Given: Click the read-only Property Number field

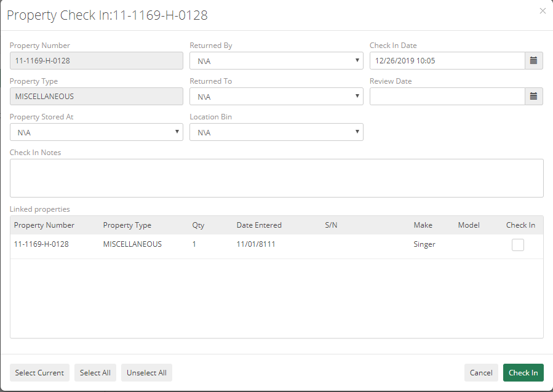Looking at the screenshot, I should (97, 61).
